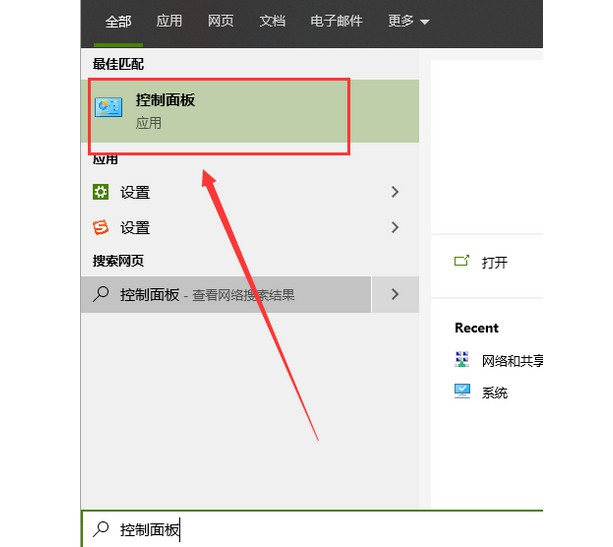Expand the first 设置 result chevron
613x547 pixels.
(395, 192)
